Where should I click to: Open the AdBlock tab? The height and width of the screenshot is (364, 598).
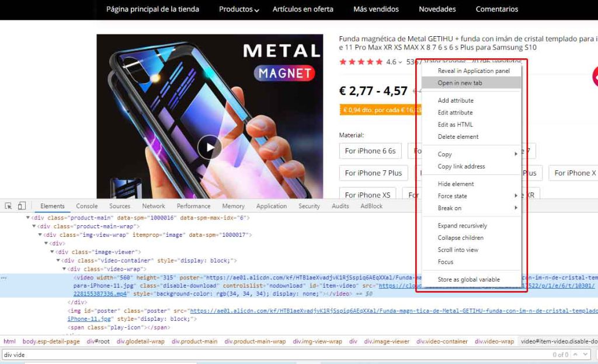(x=371, y=206)
